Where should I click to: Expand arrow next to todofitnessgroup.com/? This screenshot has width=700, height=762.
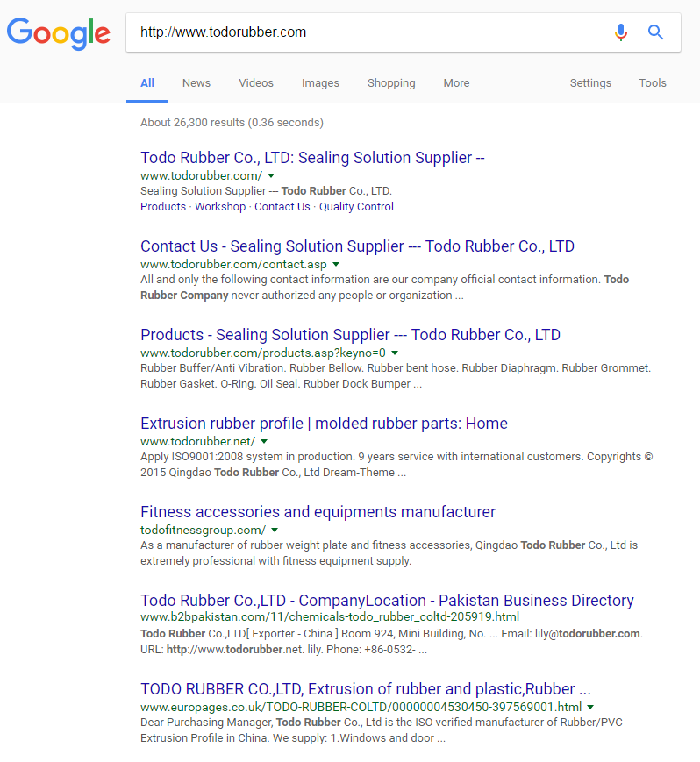click(275, 530)
